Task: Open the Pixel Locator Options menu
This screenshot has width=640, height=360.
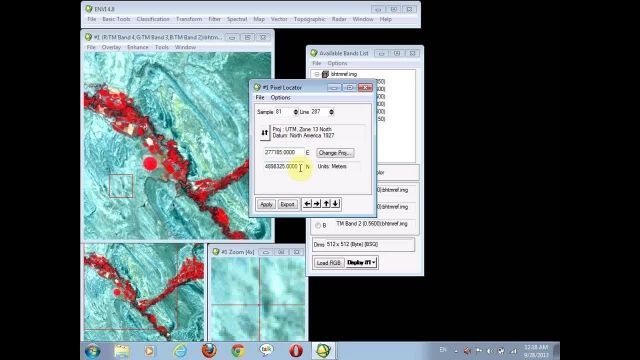Action: pos(280,98)
